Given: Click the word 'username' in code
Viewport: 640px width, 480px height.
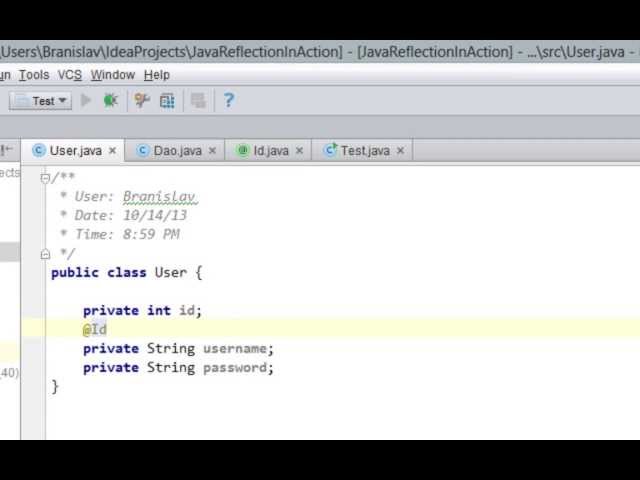Looking at the screenshot, I should [x=235, y=349].
